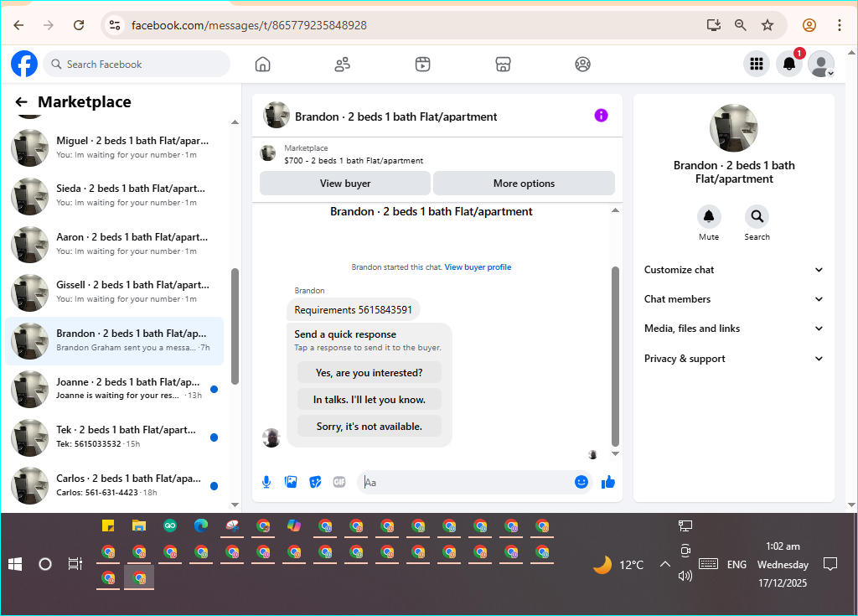Image resolution: width=858 pixels, height=616 pixels.
Task: Open Gissell's conversation
Action: [115, 292]
